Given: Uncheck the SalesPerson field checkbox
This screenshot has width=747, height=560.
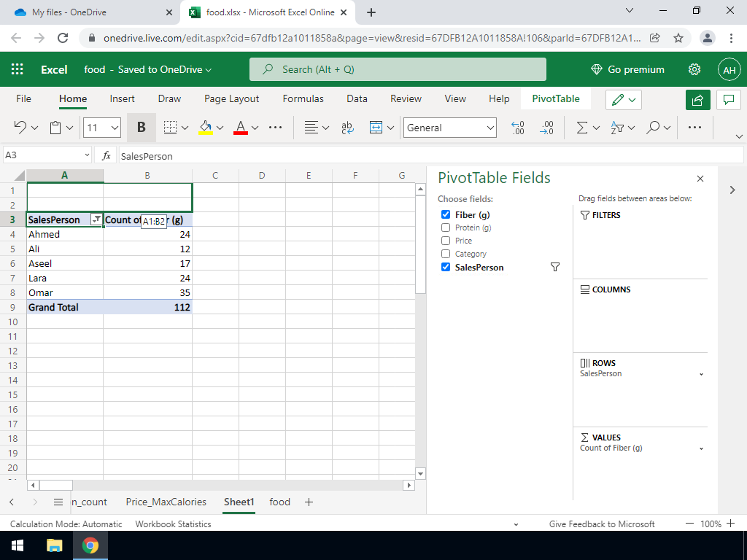Looking at the screenshot, I should point(446,267).
